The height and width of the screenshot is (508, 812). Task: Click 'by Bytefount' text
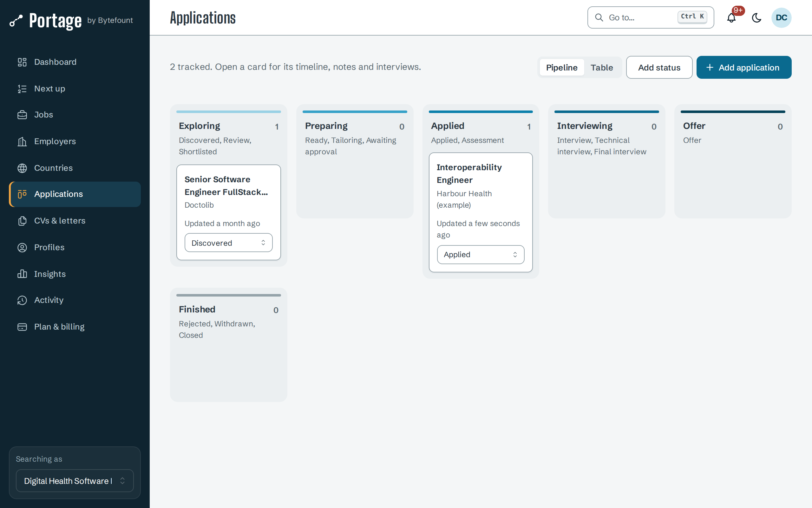(110, 20)
